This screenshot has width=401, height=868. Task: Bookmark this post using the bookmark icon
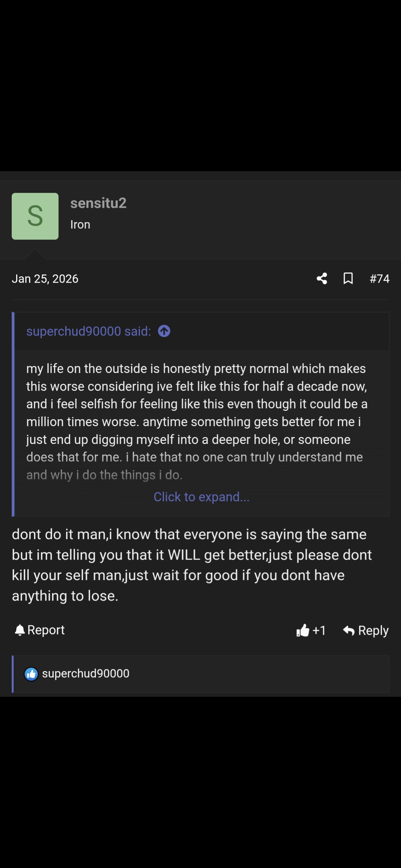click(x=348, y=279)
